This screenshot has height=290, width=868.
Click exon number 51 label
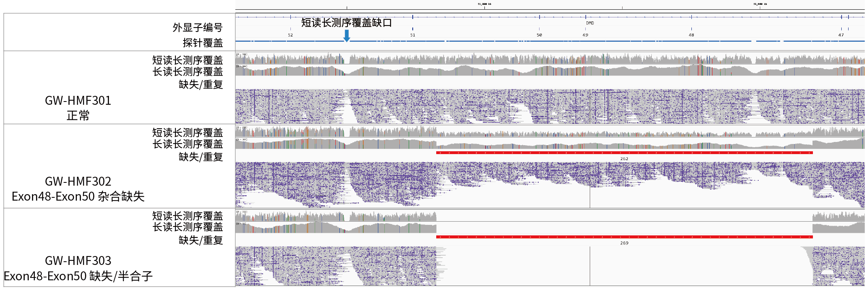pos(412,35)
